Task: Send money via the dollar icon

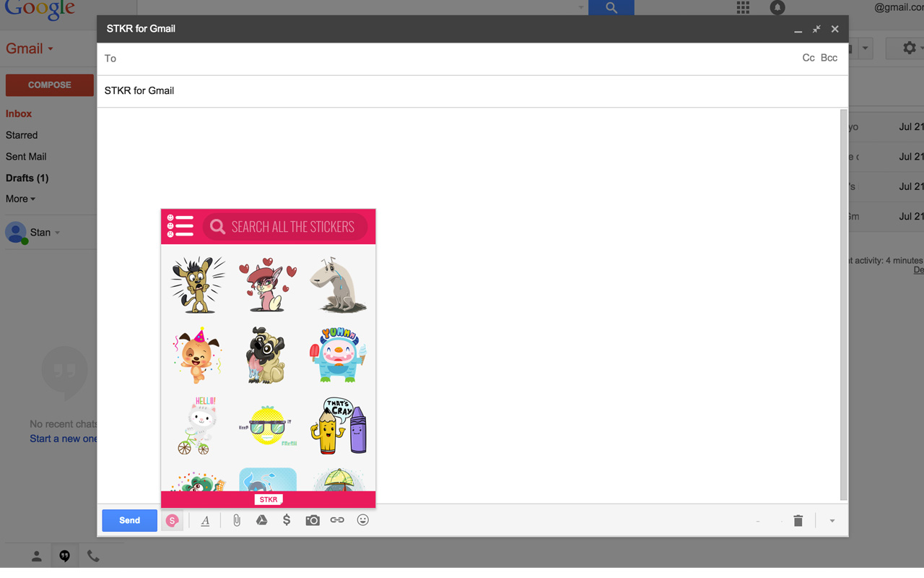Action: [287, 520]
